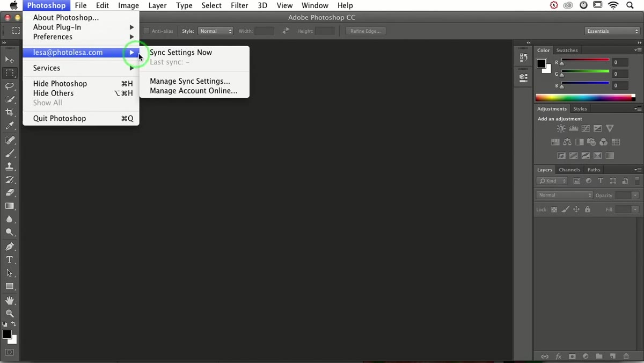Select the Eyedropper tool
This screenshot has height=363, width=644.
click(10, 126)
